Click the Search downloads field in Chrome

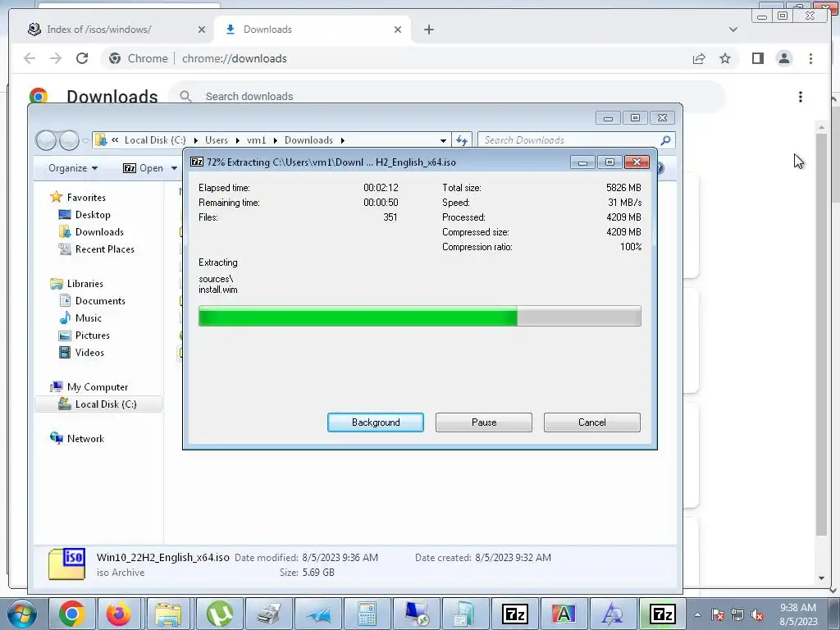pos(447,97)
